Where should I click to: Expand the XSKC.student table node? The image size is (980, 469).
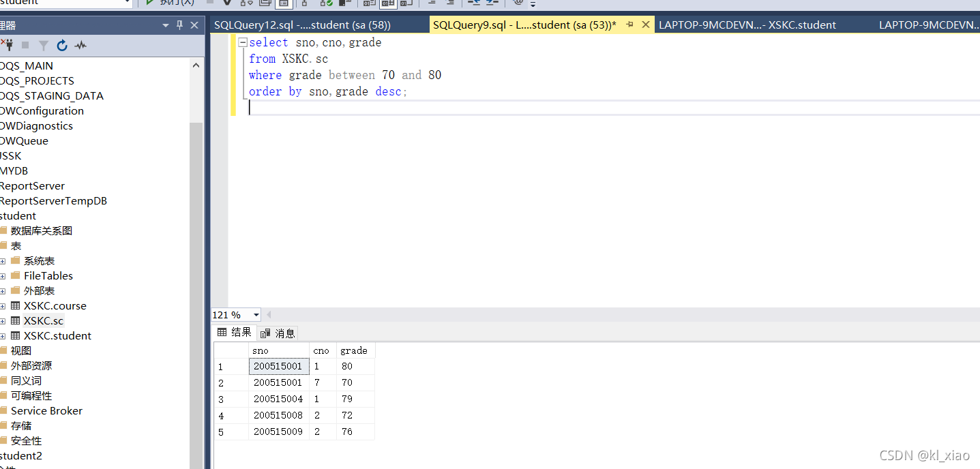coord(3,336)
